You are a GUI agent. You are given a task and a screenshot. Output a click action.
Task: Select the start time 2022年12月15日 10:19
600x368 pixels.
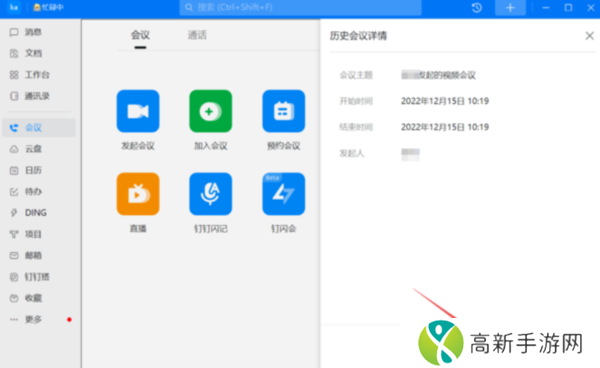tap(445, 101)
